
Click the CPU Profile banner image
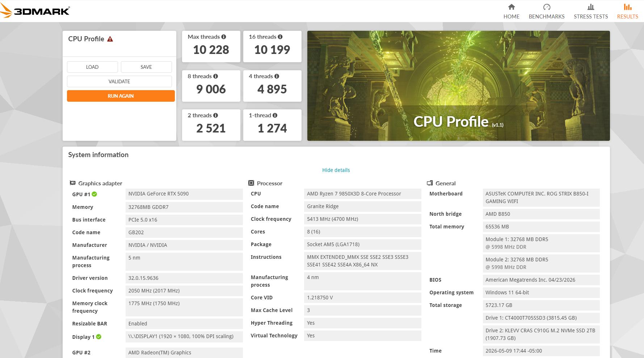coord(458,86)
